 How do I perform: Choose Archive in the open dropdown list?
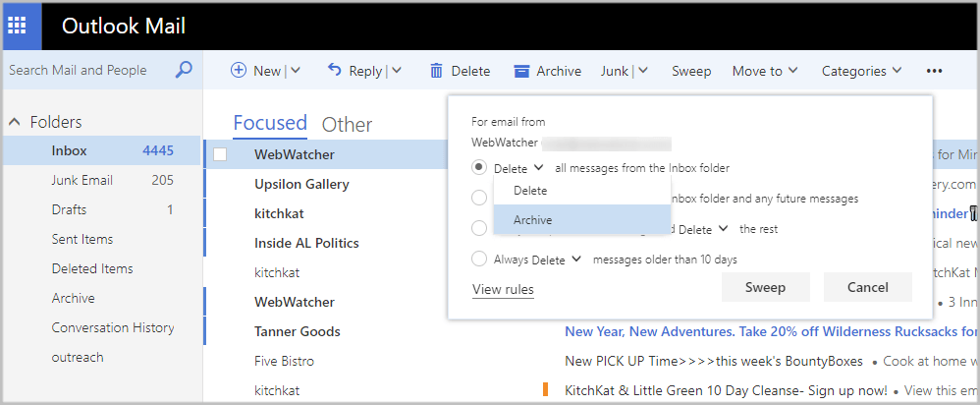(x=582, y=220)
